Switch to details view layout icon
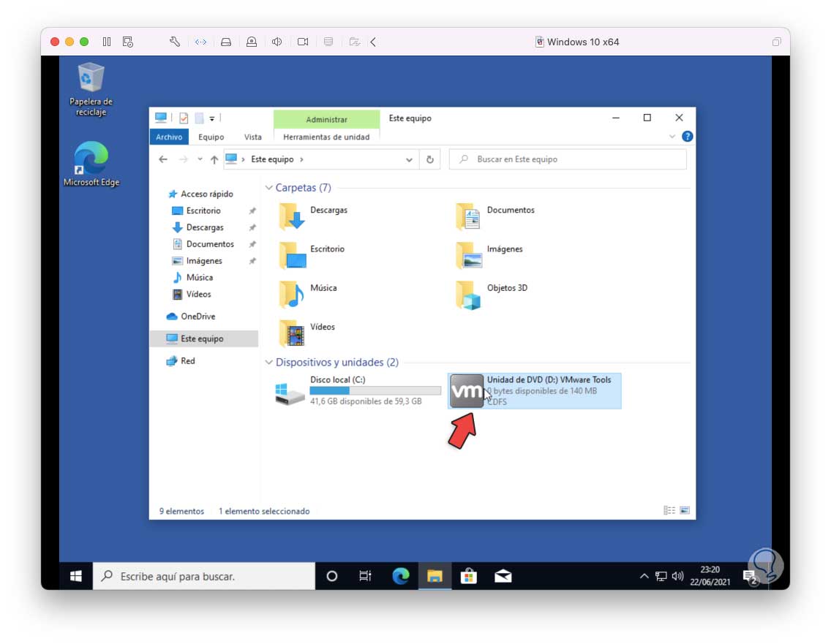The height and width of the screenshot is (644, 831). 669,510
